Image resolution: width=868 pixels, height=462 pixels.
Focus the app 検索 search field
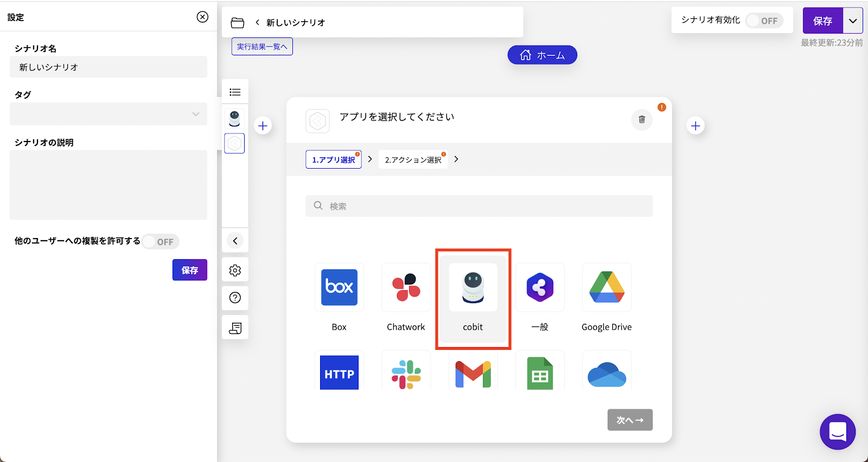[x=479, y=206]
